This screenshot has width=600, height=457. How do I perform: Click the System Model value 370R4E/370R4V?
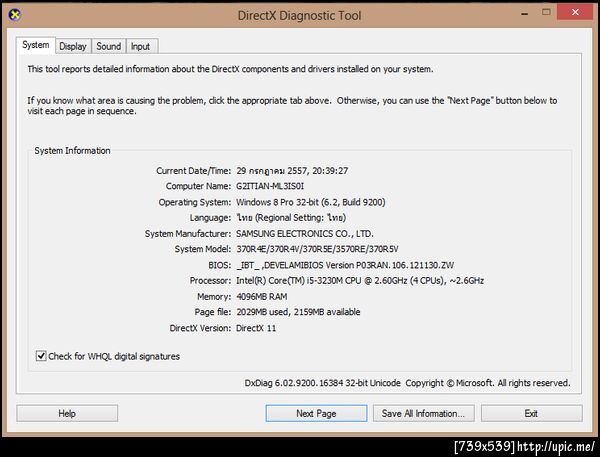click(x=317, y=249)
